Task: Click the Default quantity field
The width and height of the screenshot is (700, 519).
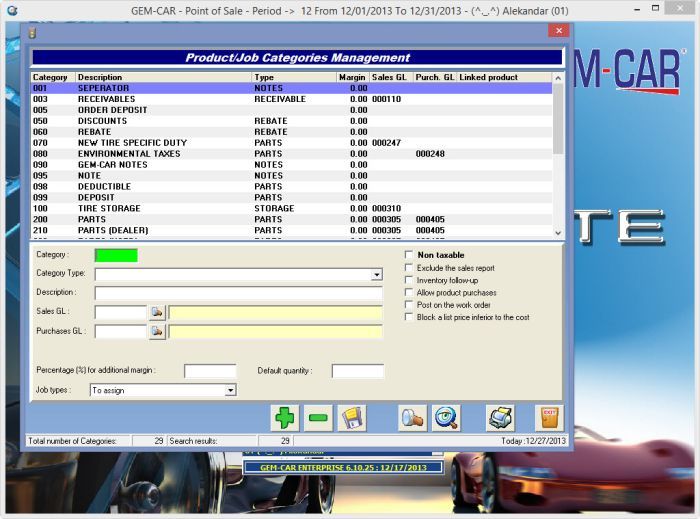Action: pos(358,371)
